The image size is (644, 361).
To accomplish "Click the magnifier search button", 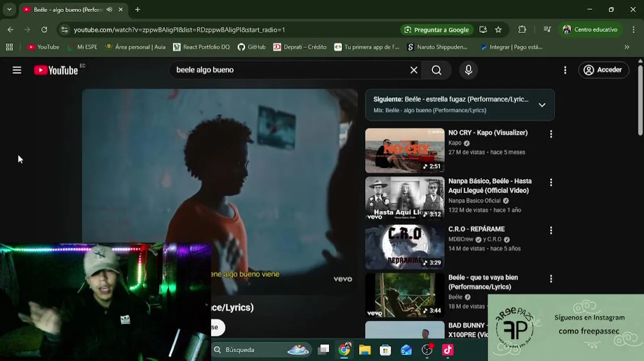I will point(436,70).
